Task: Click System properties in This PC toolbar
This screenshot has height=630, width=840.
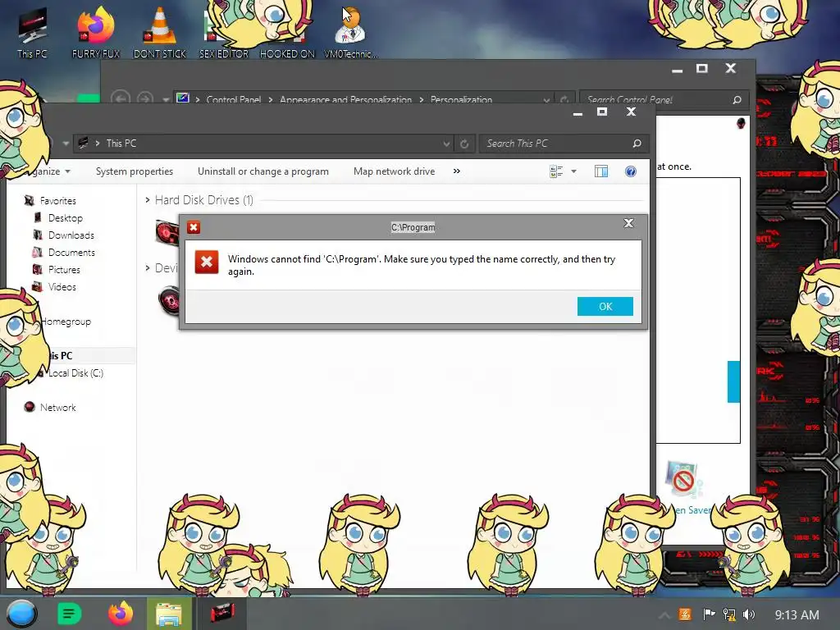Action: pos(135,171)
